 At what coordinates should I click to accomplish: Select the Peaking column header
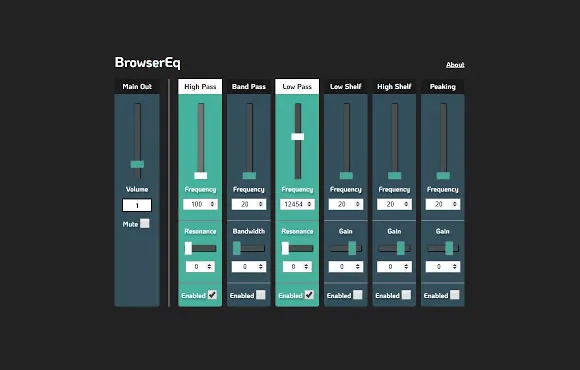[442, 87]
